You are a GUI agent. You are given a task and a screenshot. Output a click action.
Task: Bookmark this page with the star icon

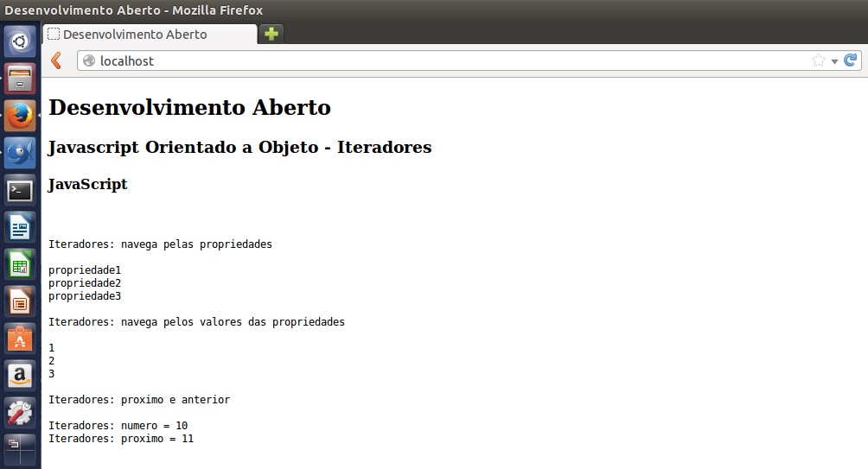point(818,60)
